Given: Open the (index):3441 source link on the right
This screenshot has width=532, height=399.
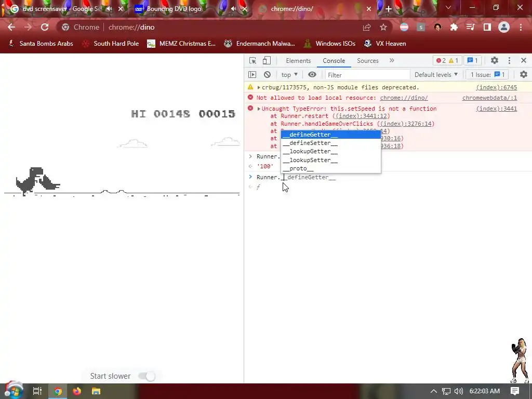Looking at the screenshot, I should point(496,109).
